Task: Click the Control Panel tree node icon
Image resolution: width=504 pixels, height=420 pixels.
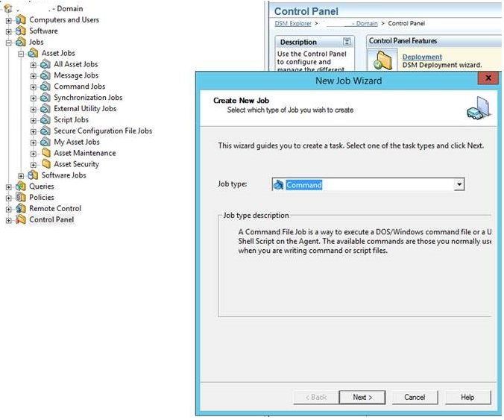Action: 21,219
